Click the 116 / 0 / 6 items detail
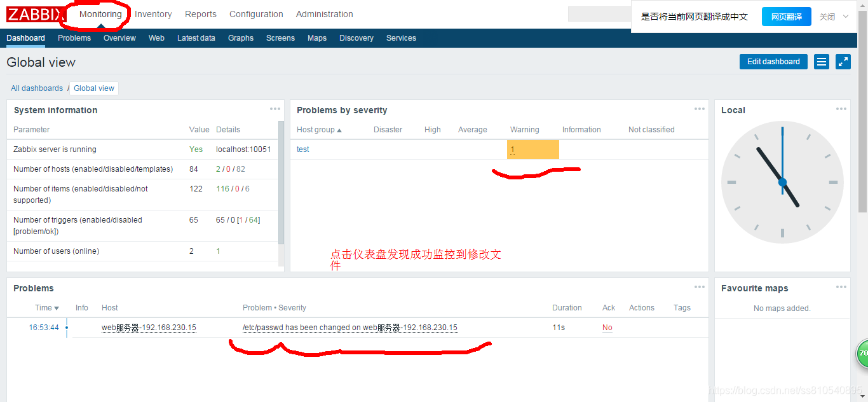Viewport: 868px width, 402px height. (233, 189)
